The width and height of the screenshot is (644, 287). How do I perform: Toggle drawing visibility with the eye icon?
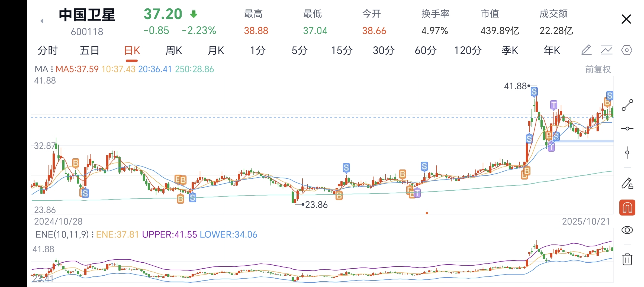627,230
